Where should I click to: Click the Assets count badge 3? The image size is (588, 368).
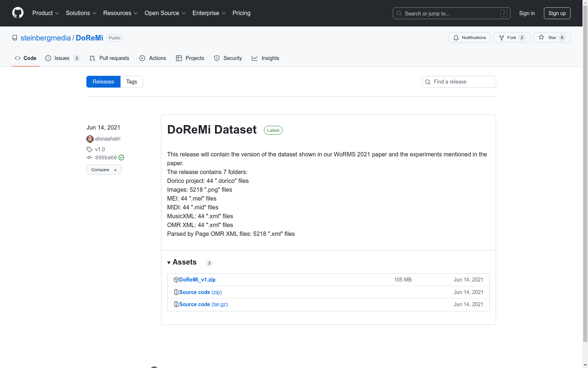coord(209,263)
